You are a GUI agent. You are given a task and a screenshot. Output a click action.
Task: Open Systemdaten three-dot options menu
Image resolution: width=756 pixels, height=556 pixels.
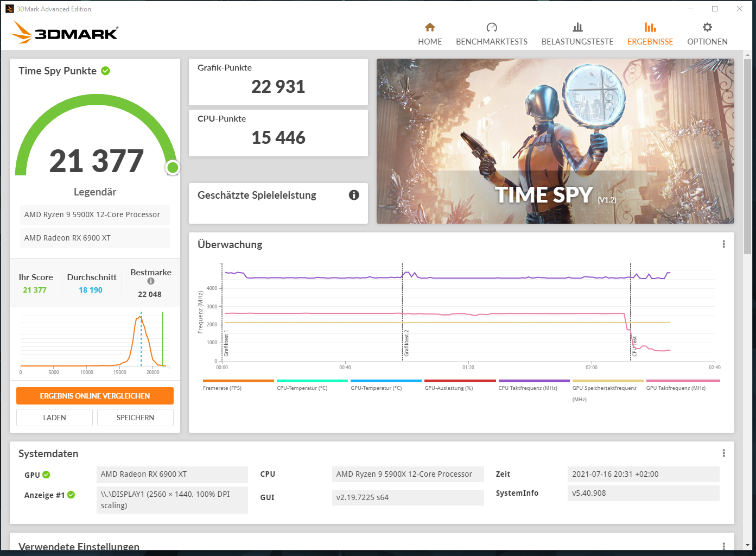pos(723,453)
